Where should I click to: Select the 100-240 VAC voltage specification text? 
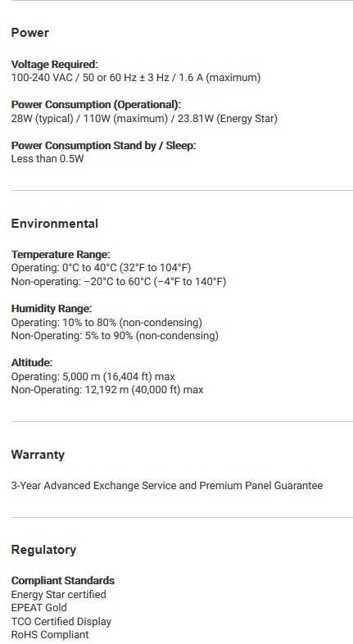tap(136, 78)
